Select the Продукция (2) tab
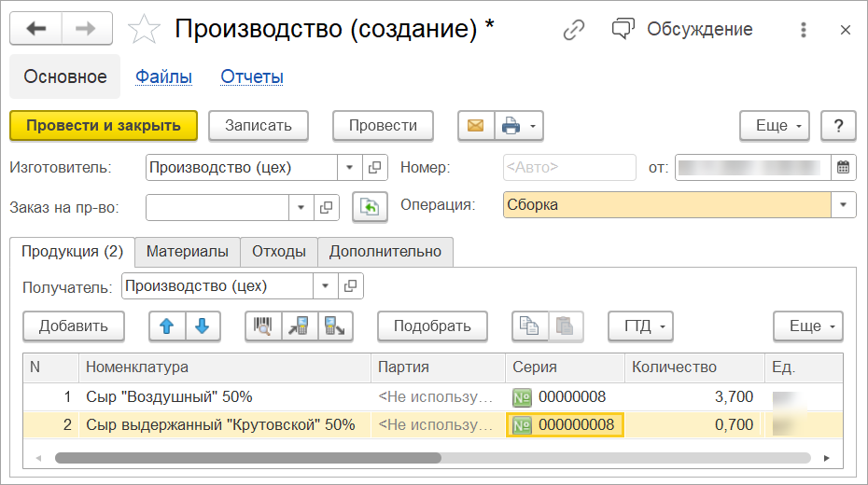868x485 pixels. click(x=73, y=252)
